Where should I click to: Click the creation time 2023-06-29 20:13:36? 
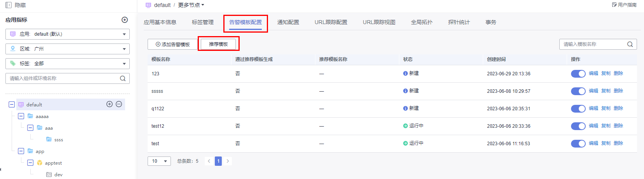coord(508,74)
